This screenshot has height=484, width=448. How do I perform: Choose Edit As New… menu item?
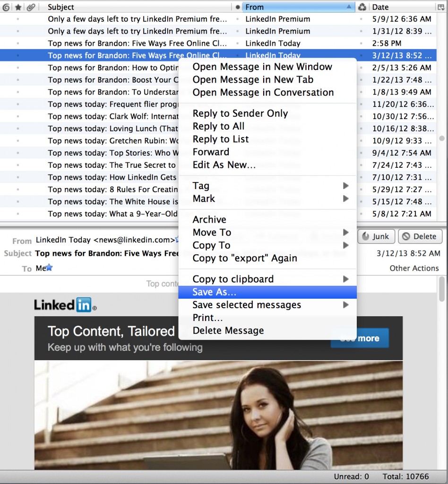pyautogui.click(x=267, y=165)
